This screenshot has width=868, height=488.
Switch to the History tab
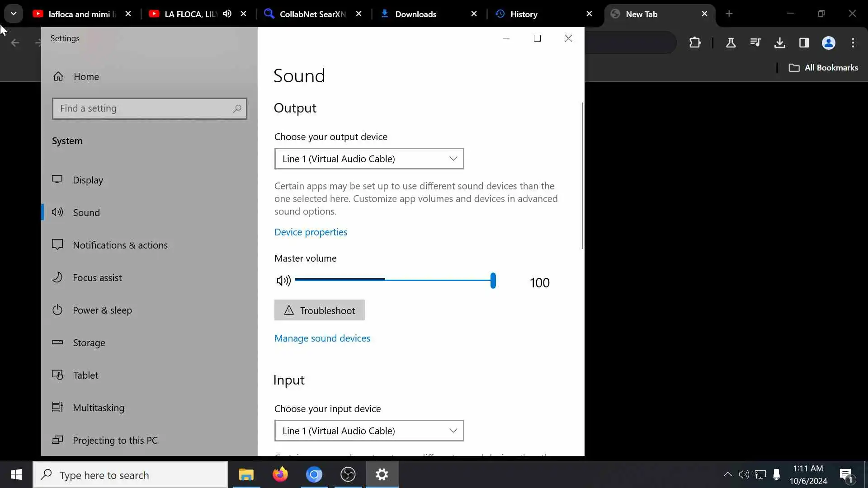524,14
